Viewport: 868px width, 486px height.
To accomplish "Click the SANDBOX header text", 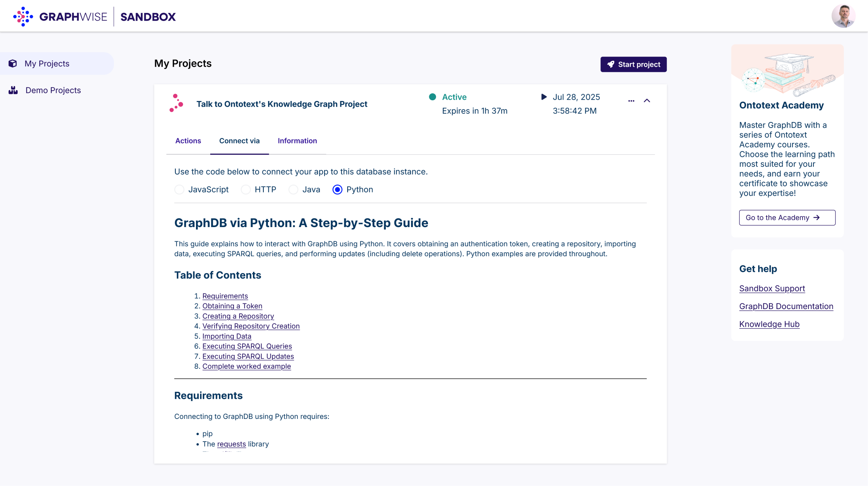I will click(x=148, y=17).
